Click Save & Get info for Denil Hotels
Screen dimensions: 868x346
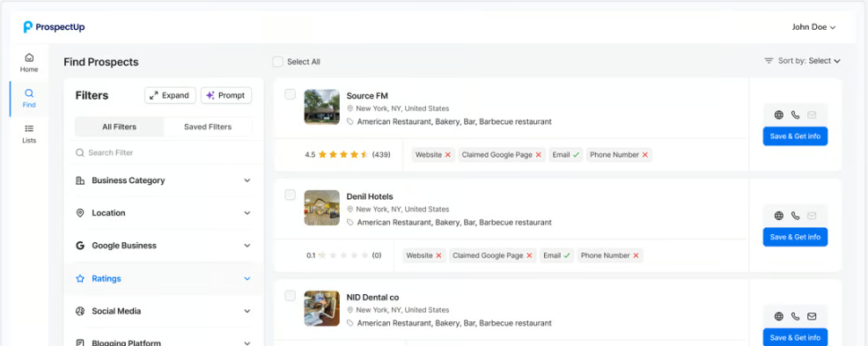click(x=795, y=237)
